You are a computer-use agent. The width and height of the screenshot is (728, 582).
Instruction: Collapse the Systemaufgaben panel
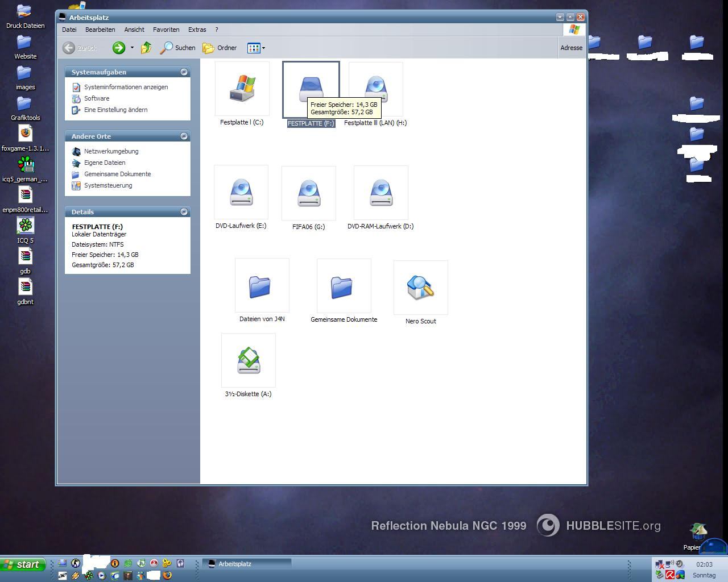click(184, 72)
